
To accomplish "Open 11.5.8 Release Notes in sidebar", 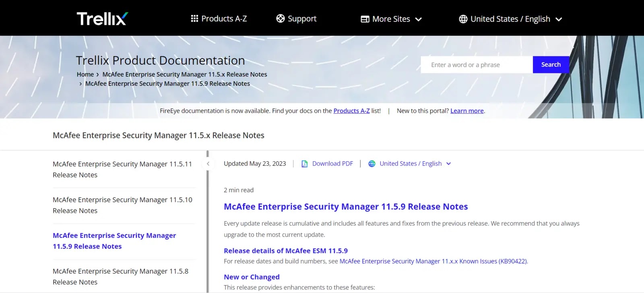I will (x=120, y=276).
